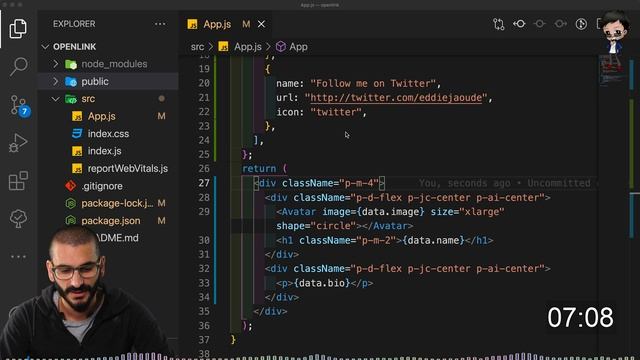Click the go to previous change icon

coord(519,24)
